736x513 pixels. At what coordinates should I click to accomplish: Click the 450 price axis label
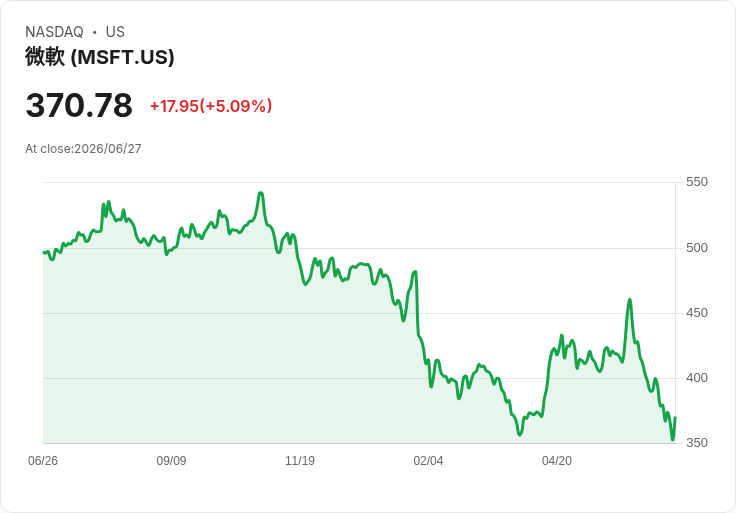click(x=697, y=313)
